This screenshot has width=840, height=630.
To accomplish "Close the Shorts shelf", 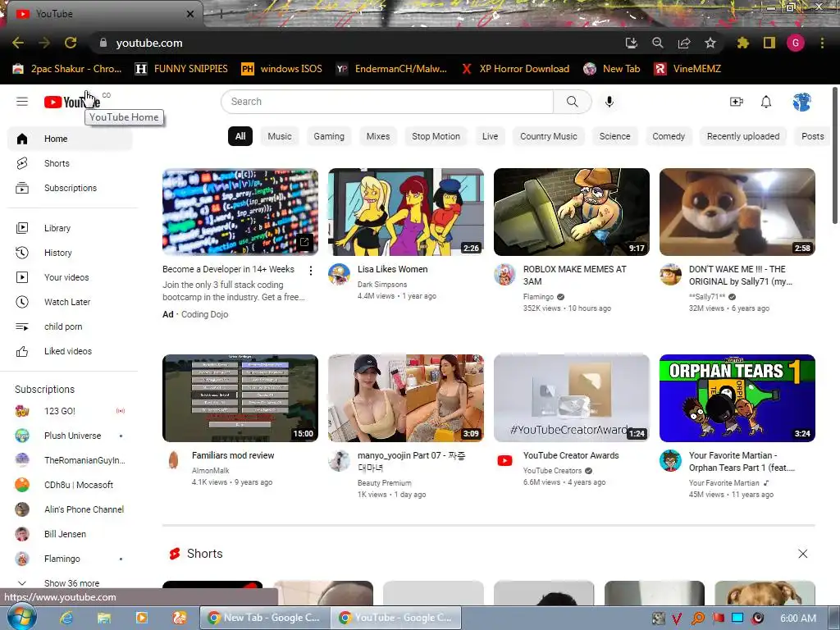I will click(x=802, y=554).
